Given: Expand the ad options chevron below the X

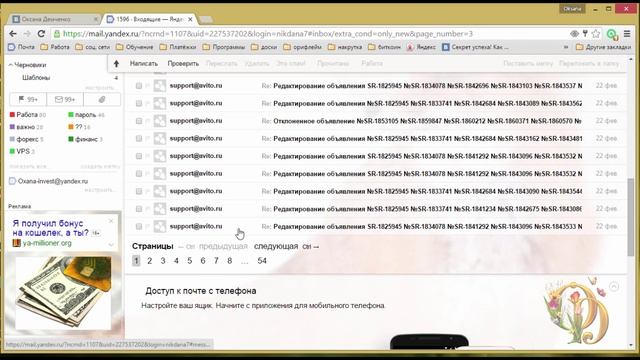Looking at the screenshot, I should (111, 245).
